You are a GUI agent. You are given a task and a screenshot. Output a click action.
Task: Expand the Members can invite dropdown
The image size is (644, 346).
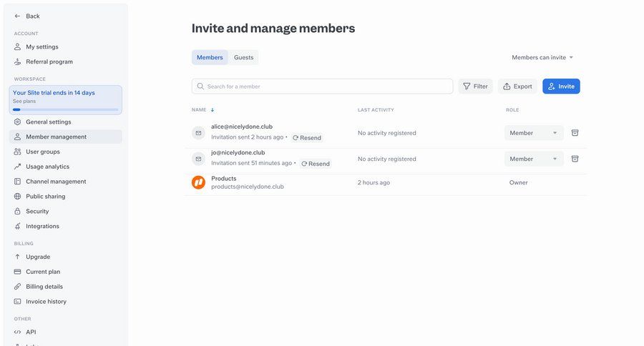click(x=542, y=57)
